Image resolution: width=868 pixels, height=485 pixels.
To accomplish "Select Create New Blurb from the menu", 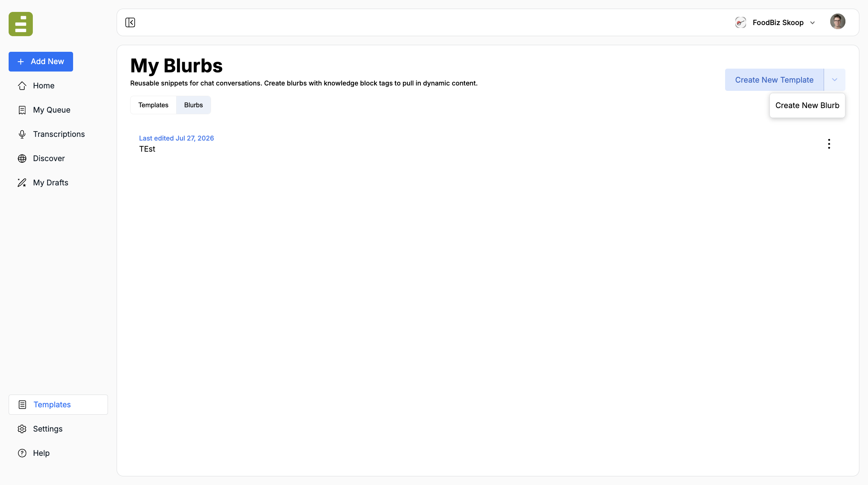I will click(x=807, y=105).
